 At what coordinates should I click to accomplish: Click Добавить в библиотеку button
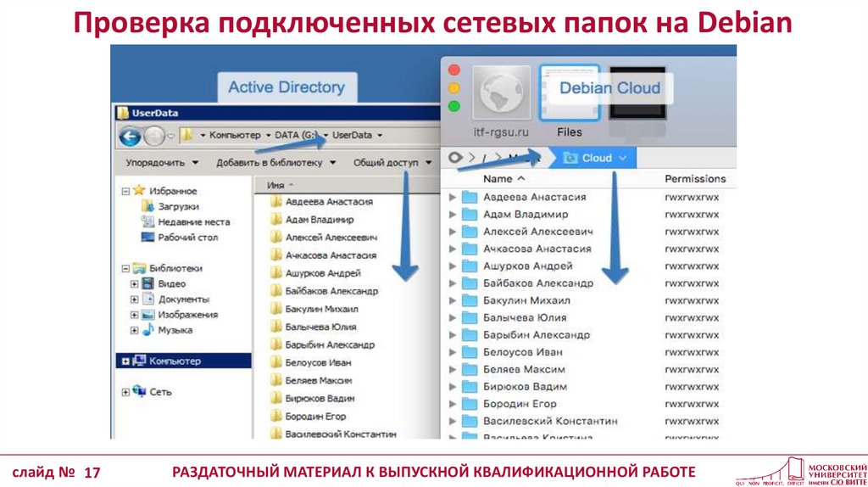tap(275, 162)
